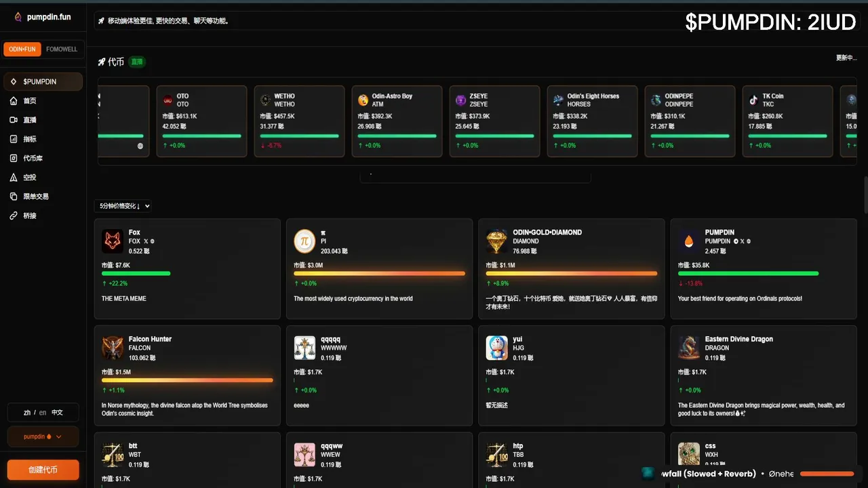This screenshot has height=488, width=868.
Task: Click the 暂无描述 text on yui card
Action: pyautogui.click(x=497, y=405)
